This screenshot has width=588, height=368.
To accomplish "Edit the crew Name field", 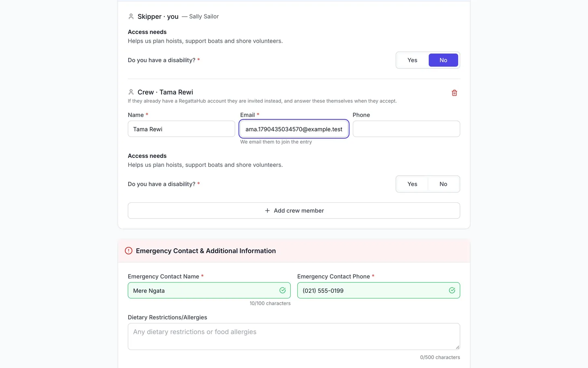I will [x=181, y=129].
